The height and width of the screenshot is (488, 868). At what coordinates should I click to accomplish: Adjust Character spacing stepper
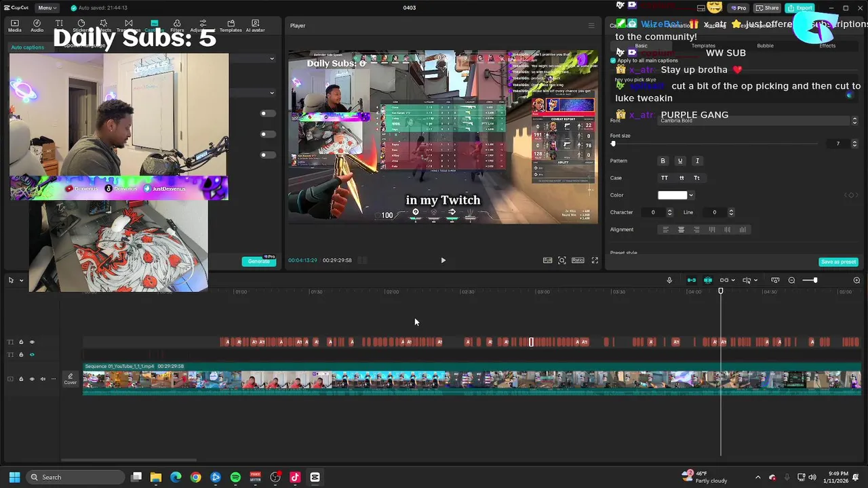(x=669, y=212)
